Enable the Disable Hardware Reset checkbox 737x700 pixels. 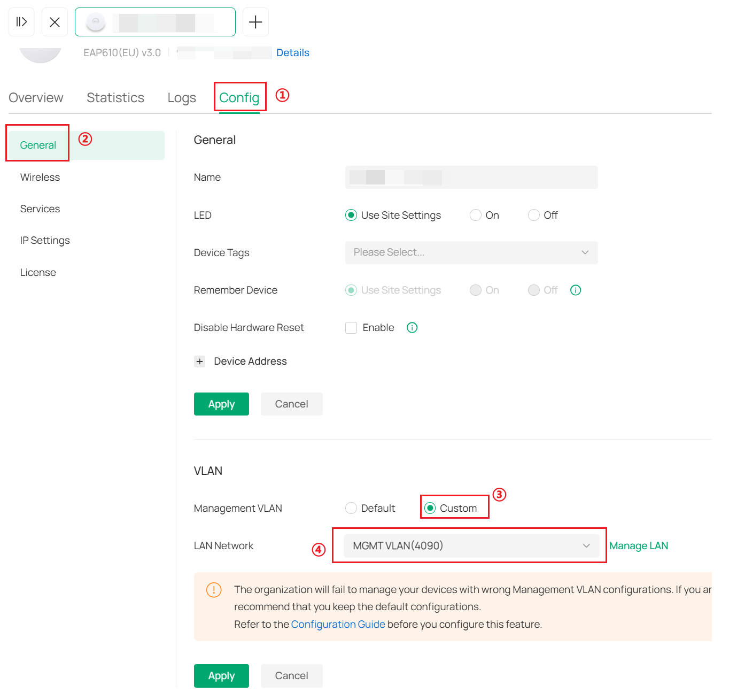(x=351, y=328)
